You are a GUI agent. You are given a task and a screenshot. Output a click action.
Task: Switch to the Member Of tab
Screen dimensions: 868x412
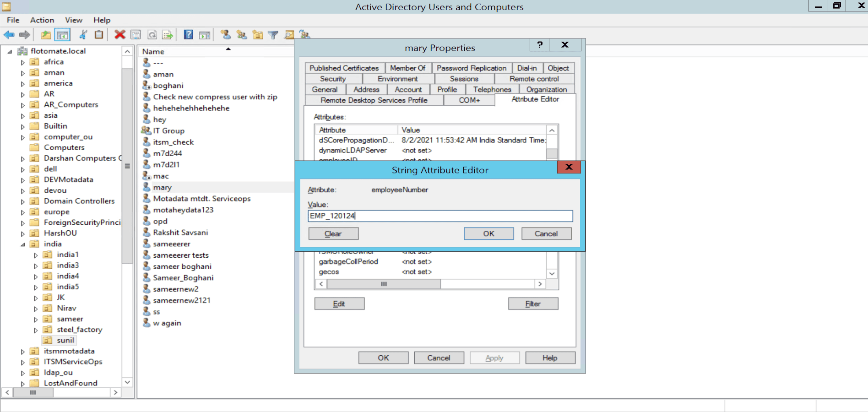click(407, 68)
